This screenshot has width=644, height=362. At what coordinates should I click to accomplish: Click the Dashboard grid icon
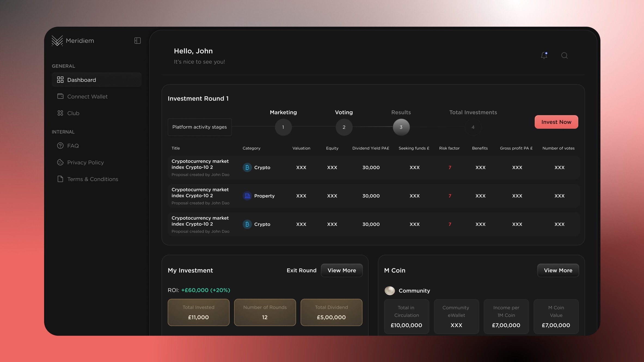coord(60,80)
